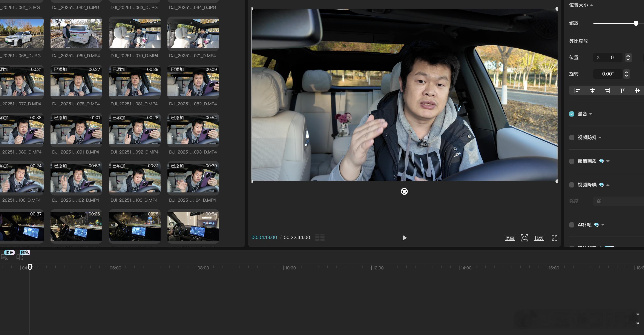
Task: Click the 缩放 scale slider handle
Action: click(636, 23)
